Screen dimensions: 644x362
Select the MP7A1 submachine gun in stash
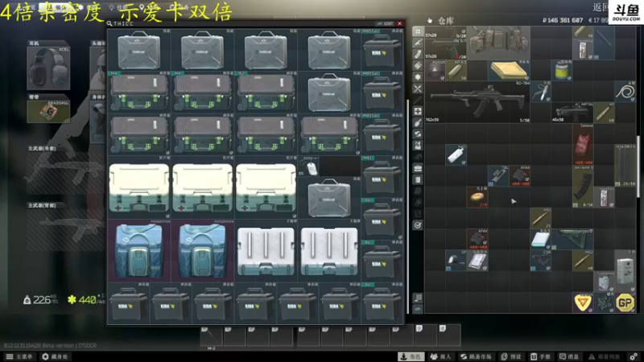[x=572, y=113]
